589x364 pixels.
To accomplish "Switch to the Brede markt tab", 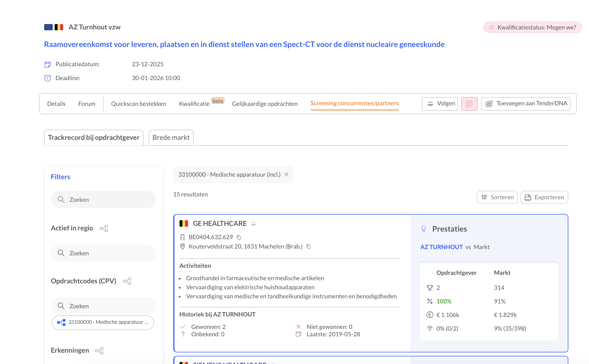I will click(171, 138).
